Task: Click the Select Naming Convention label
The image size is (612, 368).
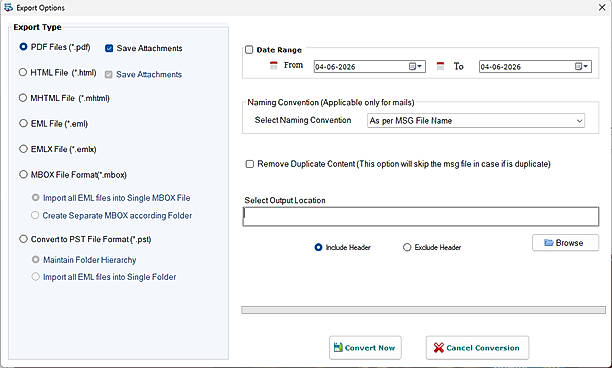Action: point(303,120)
